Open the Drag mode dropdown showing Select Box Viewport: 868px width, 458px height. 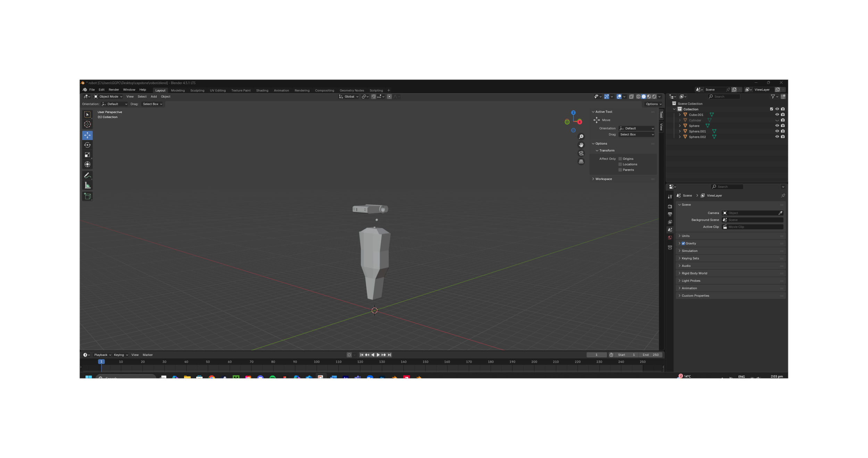pos(637,134)
